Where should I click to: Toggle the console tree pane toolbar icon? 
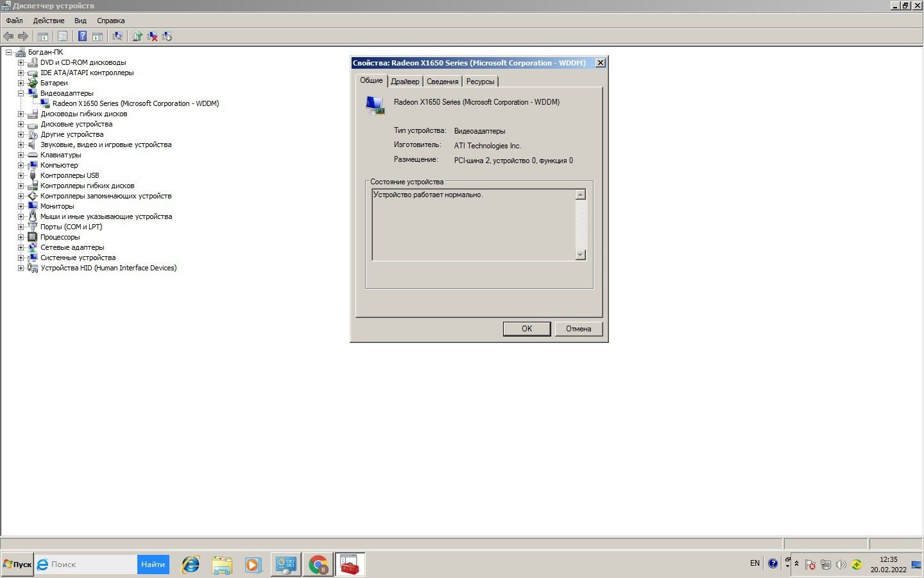(x=43, y=37)
